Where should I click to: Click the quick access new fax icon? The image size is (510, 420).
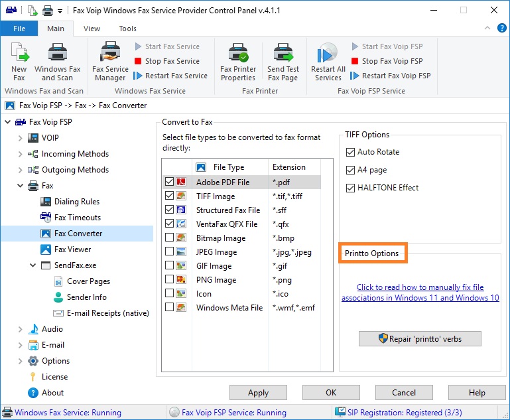click(32, 11)
